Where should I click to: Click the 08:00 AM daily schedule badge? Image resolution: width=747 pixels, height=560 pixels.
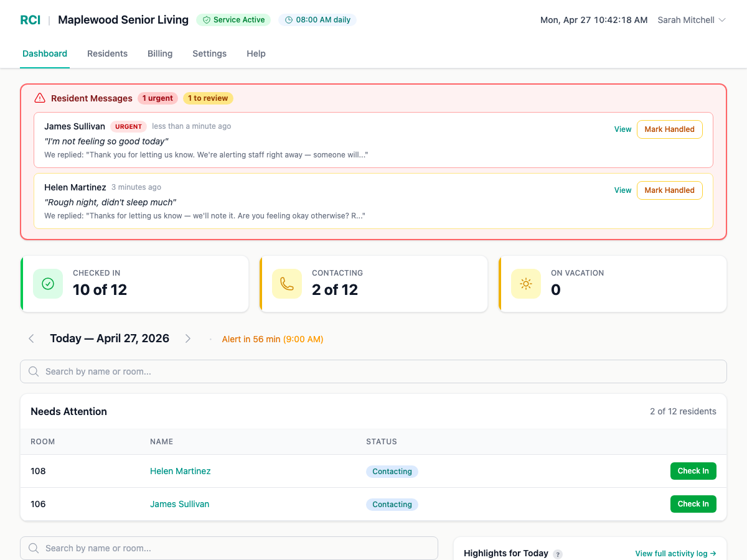[317, 20]
